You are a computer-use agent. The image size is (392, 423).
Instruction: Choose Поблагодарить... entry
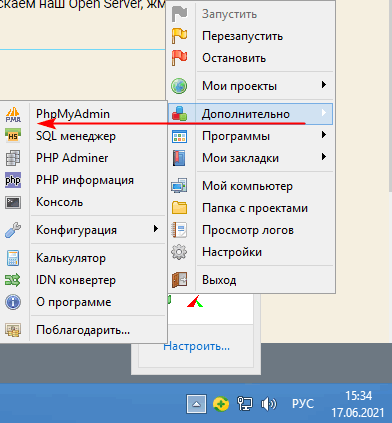pos(83,330)
